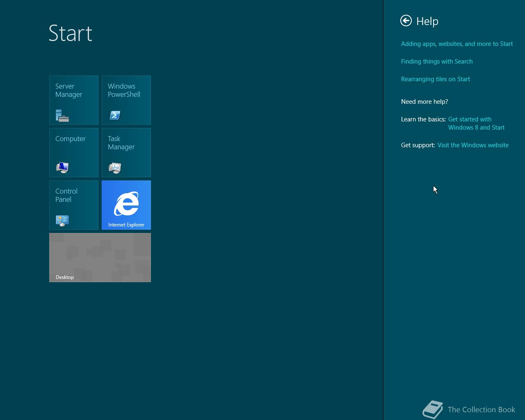
Task: Click the 'Help' pane heading text
Action: point(427,21)
